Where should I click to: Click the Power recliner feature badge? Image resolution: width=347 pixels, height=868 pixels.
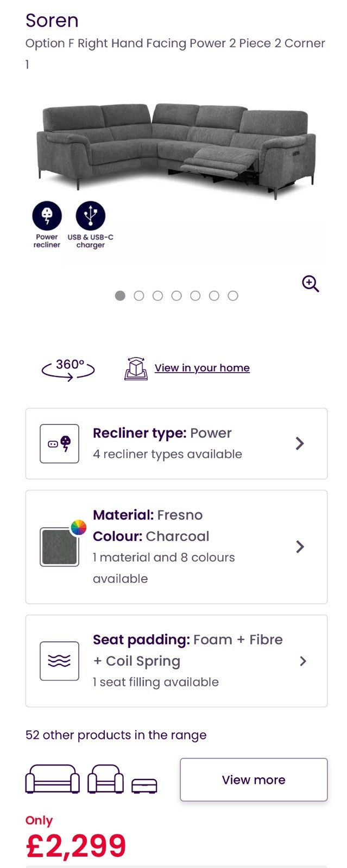[x=47, y=215]
